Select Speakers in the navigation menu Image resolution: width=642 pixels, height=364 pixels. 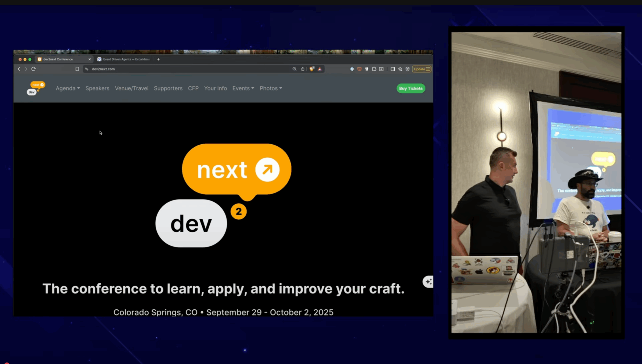tap(97, 88)
